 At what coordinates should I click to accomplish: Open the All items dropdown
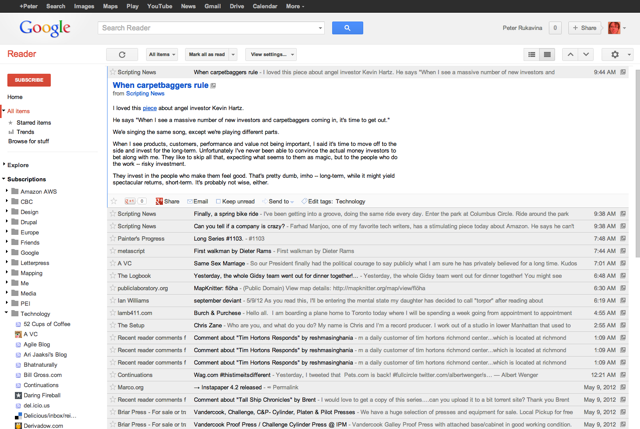[x=162, y=54]
